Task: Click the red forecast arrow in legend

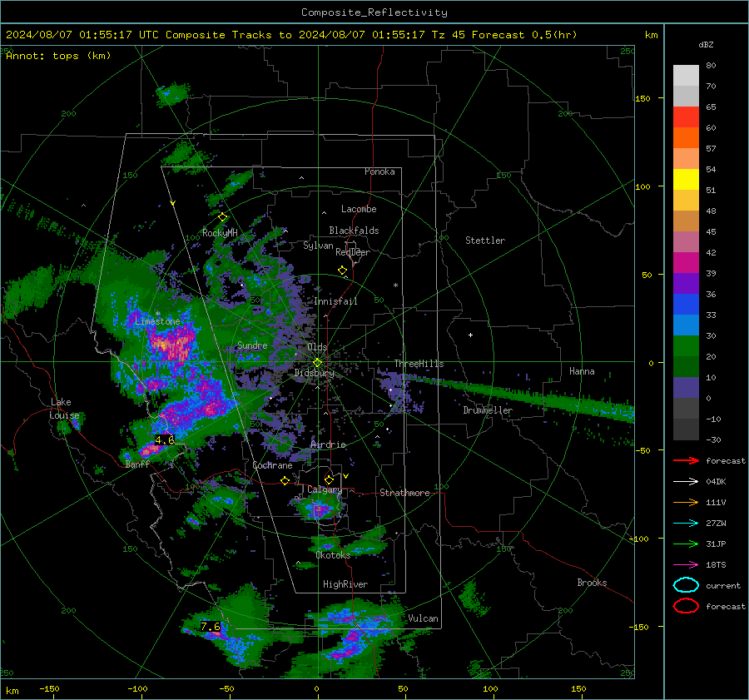Action: pos(686,460)
